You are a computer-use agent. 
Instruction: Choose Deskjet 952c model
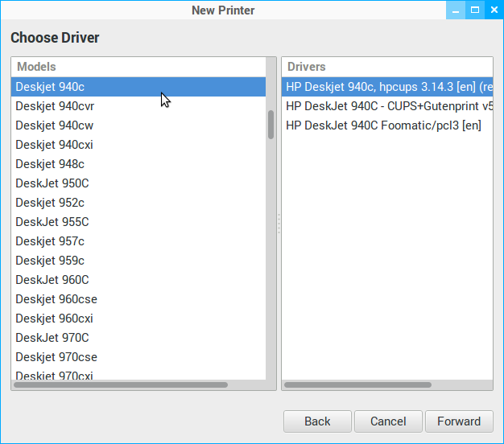pos(50,203)
